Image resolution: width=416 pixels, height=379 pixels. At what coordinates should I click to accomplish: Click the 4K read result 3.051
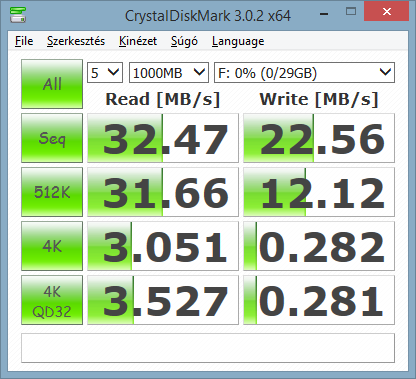(x=163, y=246)
